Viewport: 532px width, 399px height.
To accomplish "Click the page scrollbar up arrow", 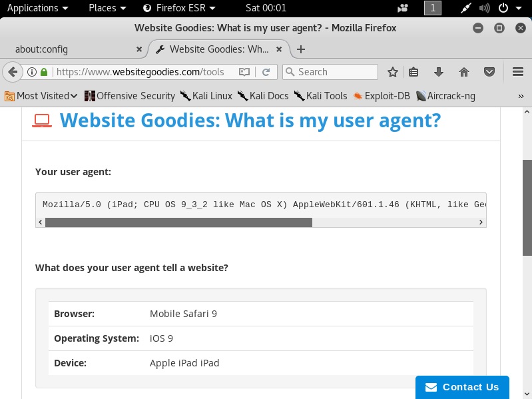I will point(527,112).
